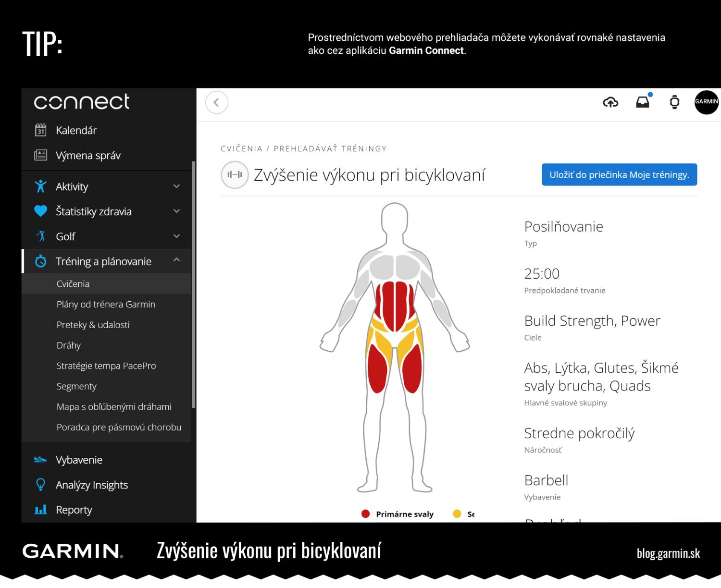Click the shoe icon for Vybavenie
The image size is (721, 588).
click(41, 460)
